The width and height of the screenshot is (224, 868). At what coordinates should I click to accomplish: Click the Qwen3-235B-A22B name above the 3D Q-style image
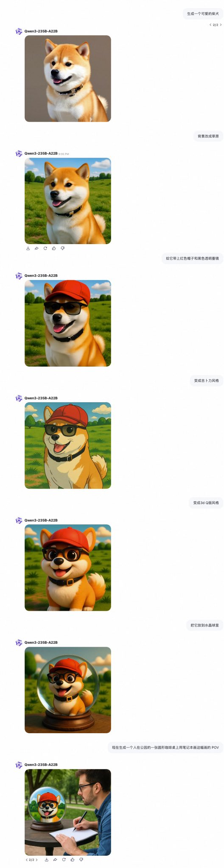41,520
